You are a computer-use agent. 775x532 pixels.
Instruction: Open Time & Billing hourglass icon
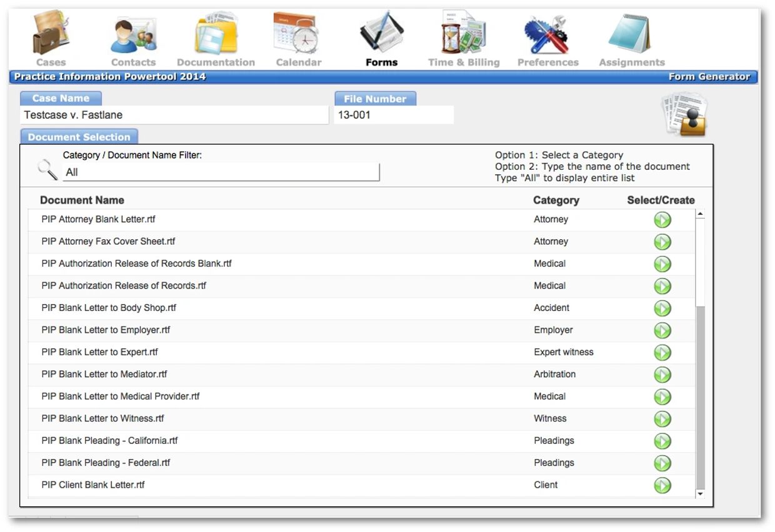[x=464, y=34]
